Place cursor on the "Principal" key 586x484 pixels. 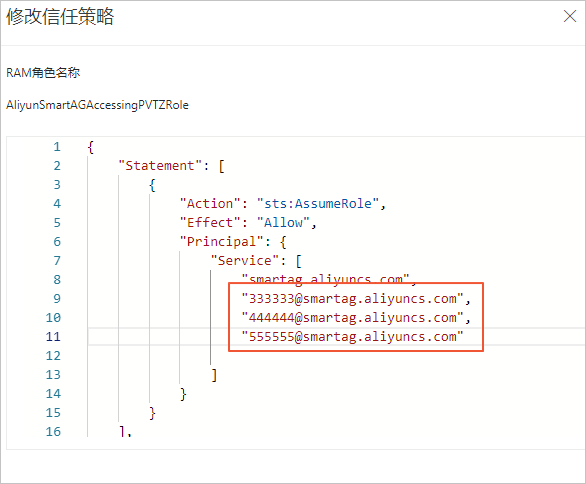coord(222,242)
